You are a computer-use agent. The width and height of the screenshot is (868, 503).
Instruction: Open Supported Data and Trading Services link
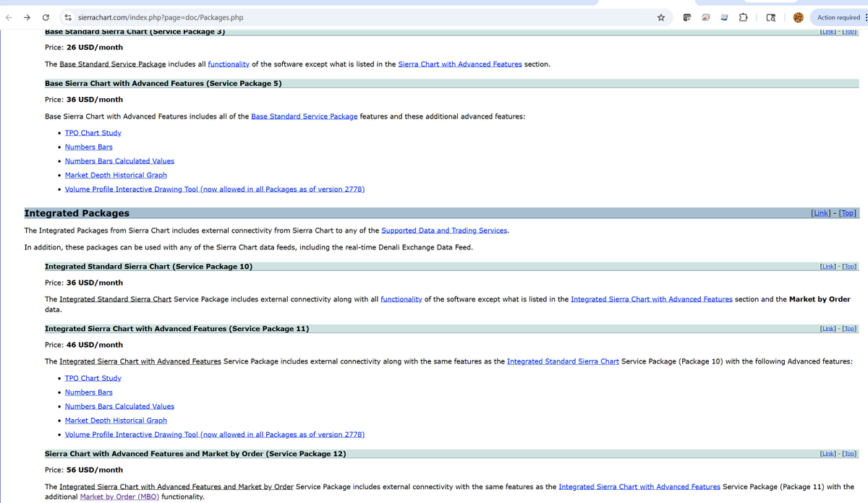click(444, 231)
